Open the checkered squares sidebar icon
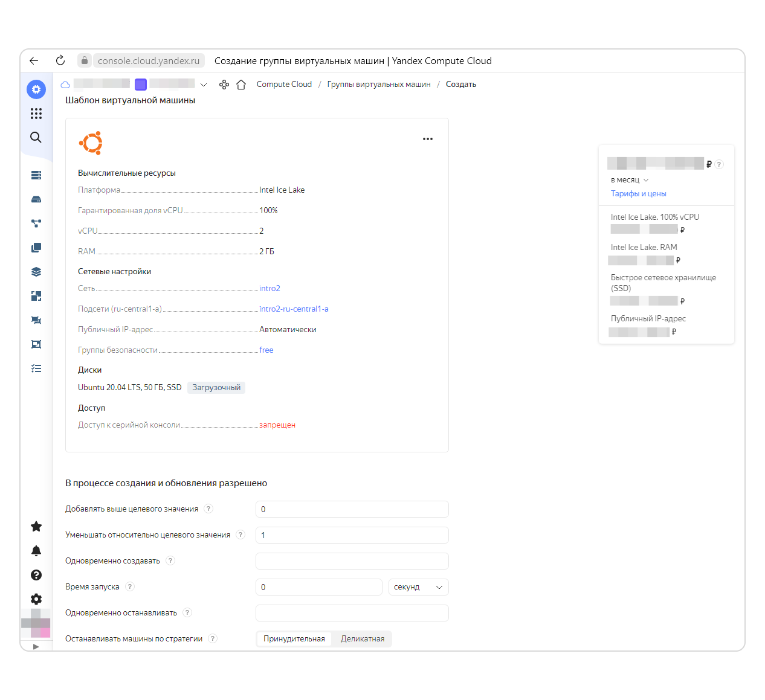The width and height of the screenshot is (765, 700). tap(36, 296)
